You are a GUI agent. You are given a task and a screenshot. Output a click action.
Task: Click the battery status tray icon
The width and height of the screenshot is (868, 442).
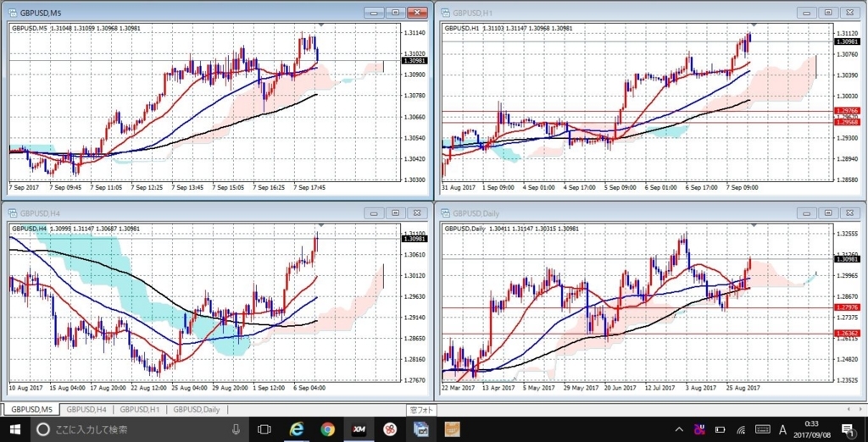pos(721,429)
